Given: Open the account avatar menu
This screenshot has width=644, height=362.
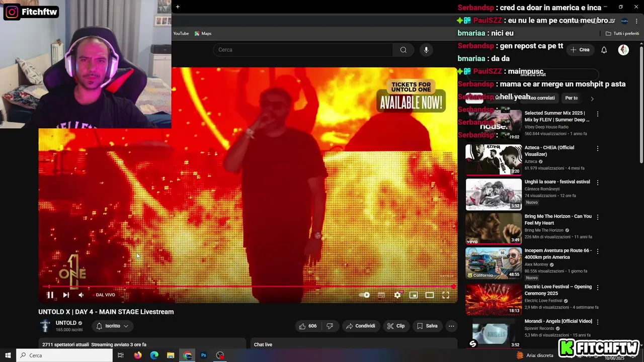Looking at the screenshot, I should coord(623,50).
